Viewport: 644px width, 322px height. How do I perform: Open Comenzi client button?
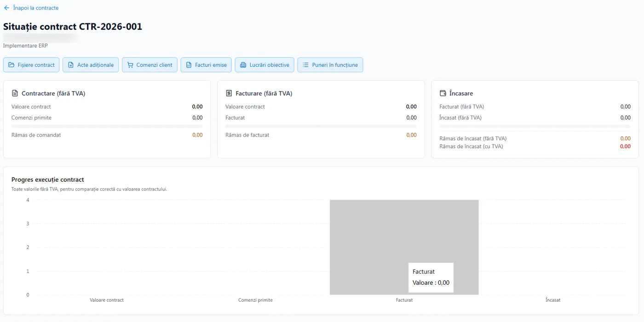tap(149, 65)
